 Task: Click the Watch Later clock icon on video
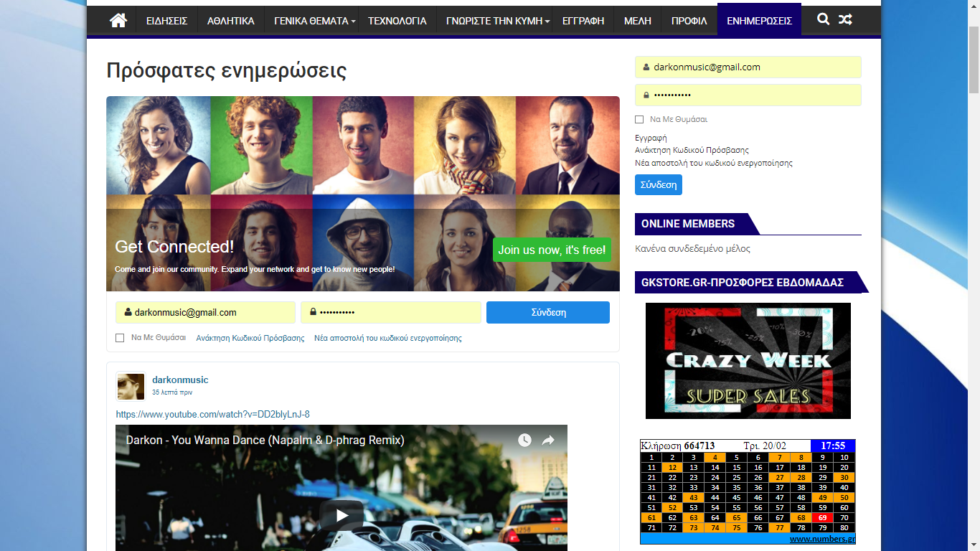(x=524, y=440)
